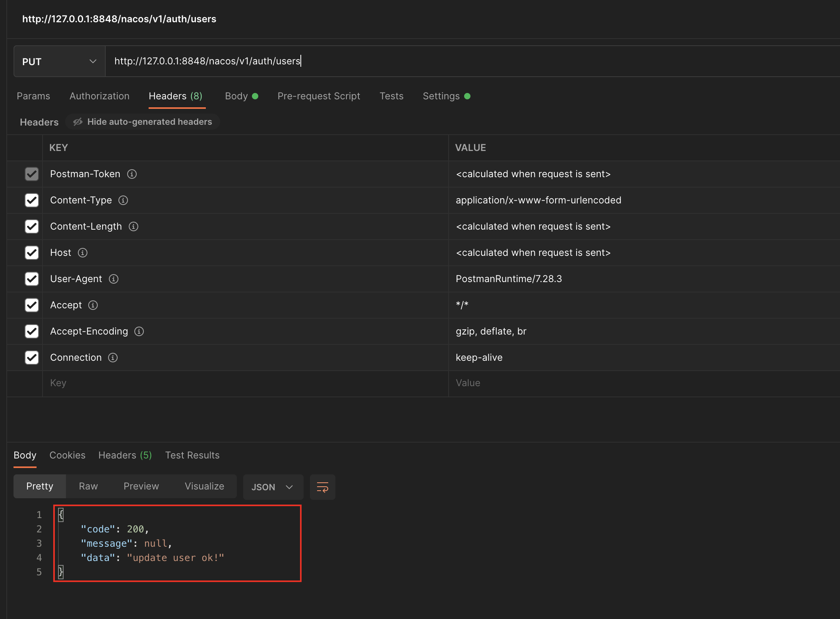Open the Cookies response tab

tap(67, 455)
